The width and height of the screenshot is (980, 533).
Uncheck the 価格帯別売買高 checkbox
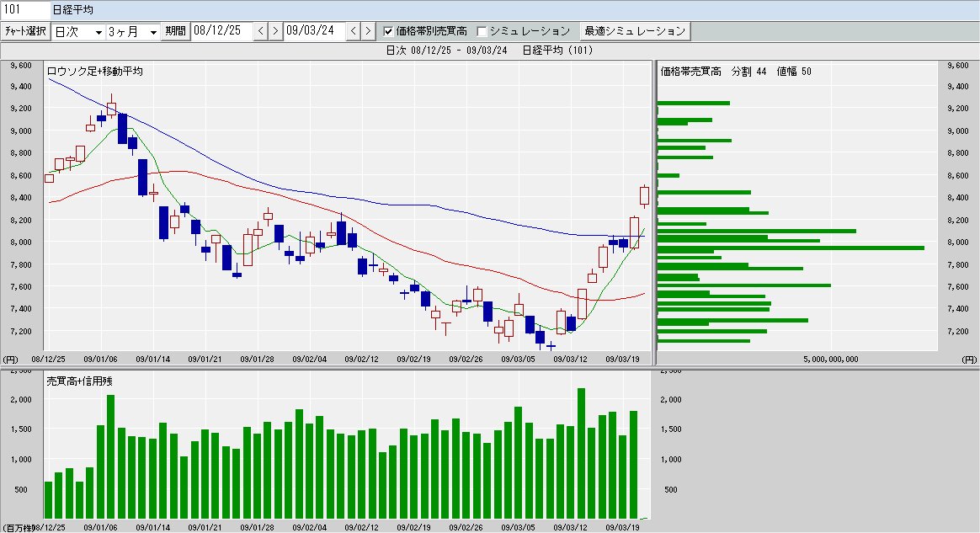(388, 31)
